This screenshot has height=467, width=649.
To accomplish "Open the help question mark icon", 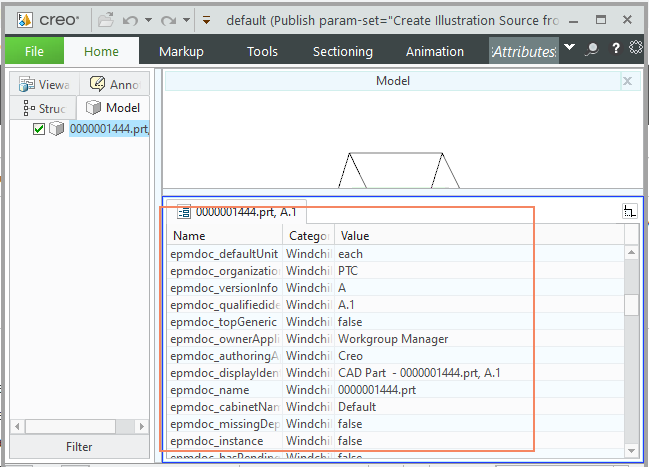I will click(x=615, y=49).
